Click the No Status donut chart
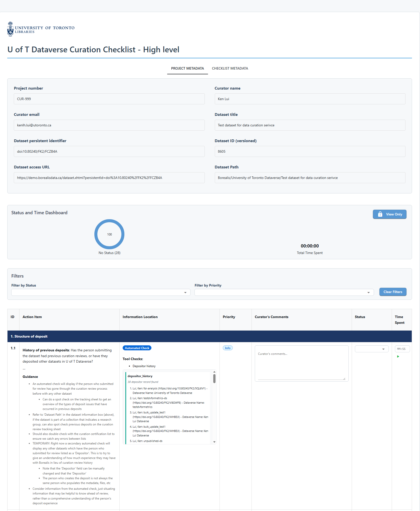 pos(109,234)
